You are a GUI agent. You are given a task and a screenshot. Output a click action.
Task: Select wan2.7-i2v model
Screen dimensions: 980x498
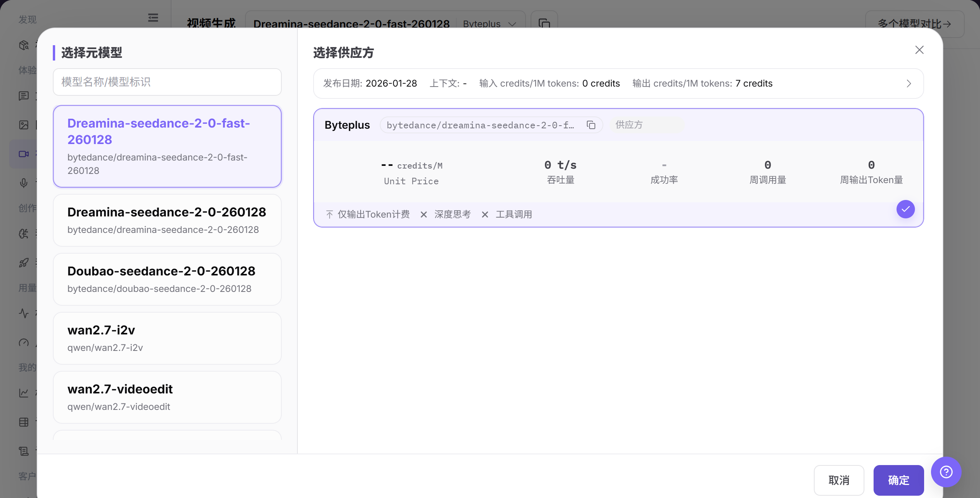click(x=167, y=338)
